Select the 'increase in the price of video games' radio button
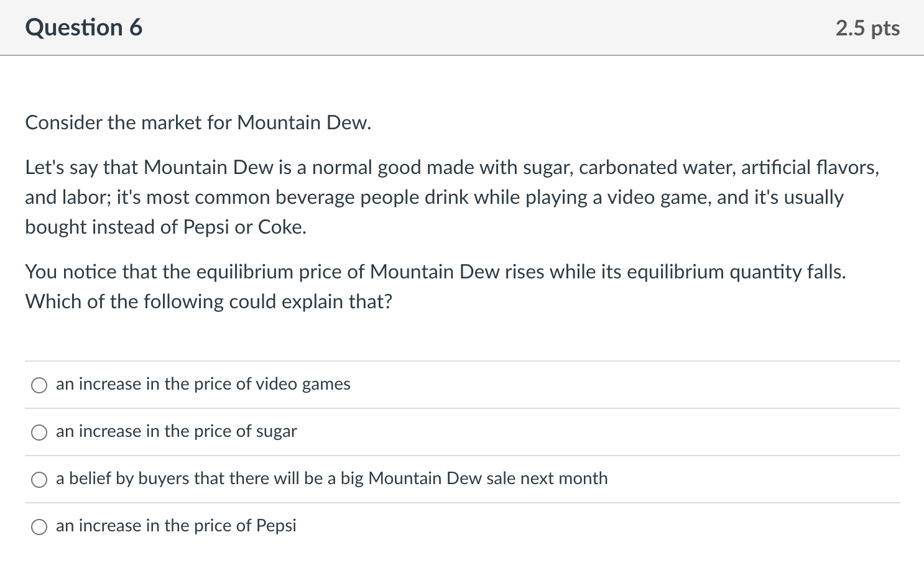The image size is (924, 573). pyautogui.click(x=39, y=385)
